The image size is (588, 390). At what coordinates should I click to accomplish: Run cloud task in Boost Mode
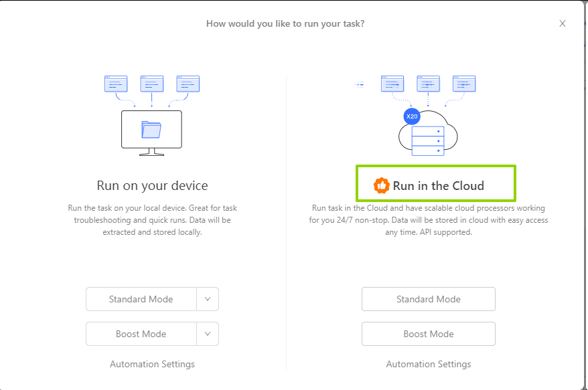click(x=429, y=334)
